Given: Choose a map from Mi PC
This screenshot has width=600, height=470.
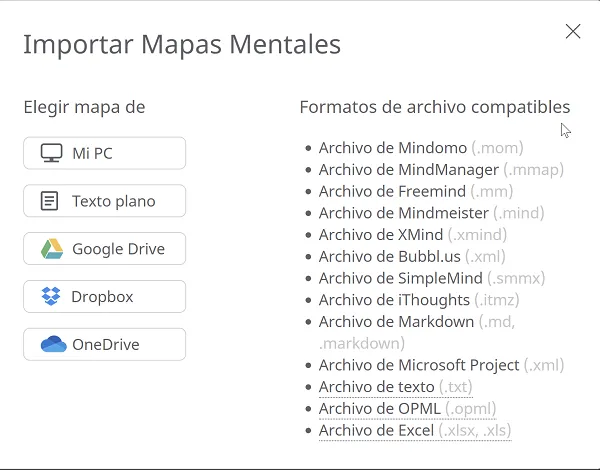Looking at the screenshot, I should [104, 153].
